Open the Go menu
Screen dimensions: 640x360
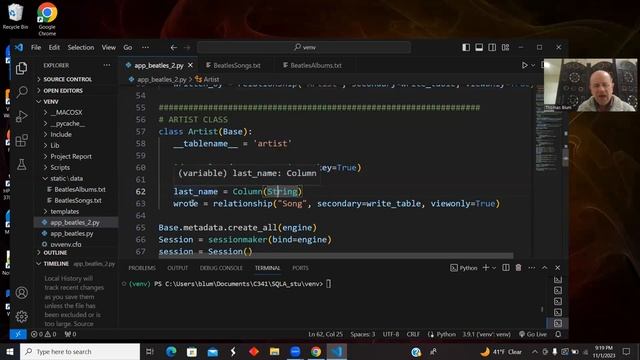click(128, 47)
